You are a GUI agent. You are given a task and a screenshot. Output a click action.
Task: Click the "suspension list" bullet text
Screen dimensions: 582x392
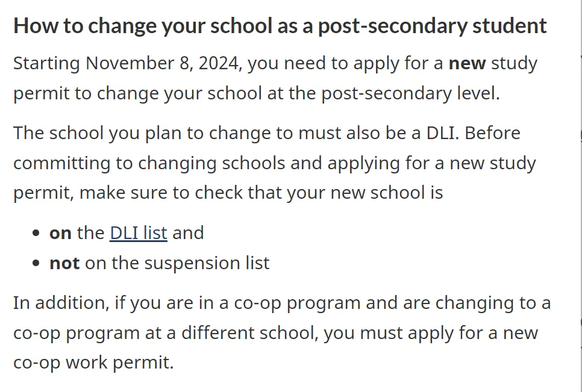[207, 263]
